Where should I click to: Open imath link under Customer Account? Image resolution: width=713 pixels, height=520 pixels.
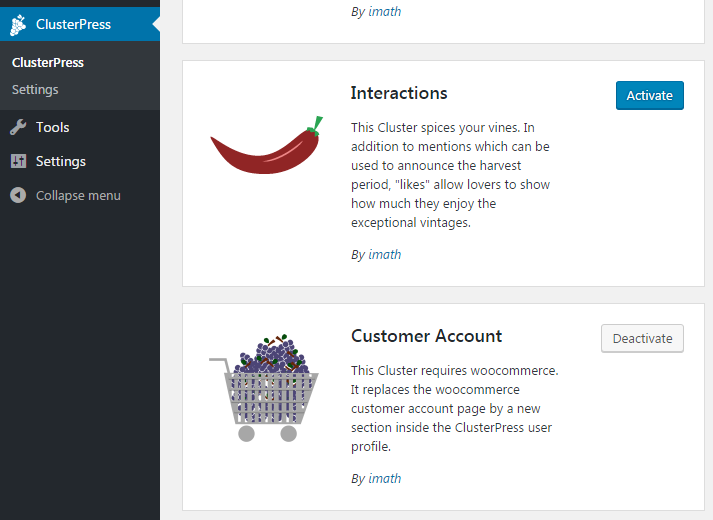click(x=385, y=479)
